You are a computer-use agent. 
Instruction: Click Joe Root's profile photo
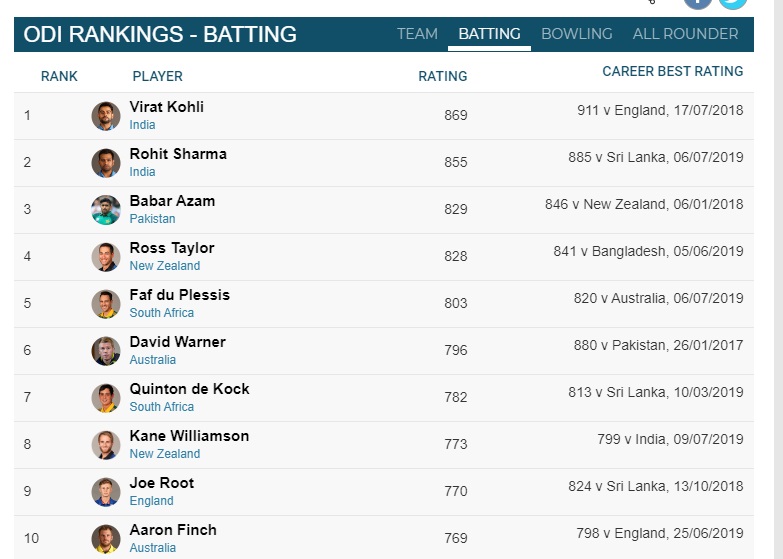pos(106,492)
